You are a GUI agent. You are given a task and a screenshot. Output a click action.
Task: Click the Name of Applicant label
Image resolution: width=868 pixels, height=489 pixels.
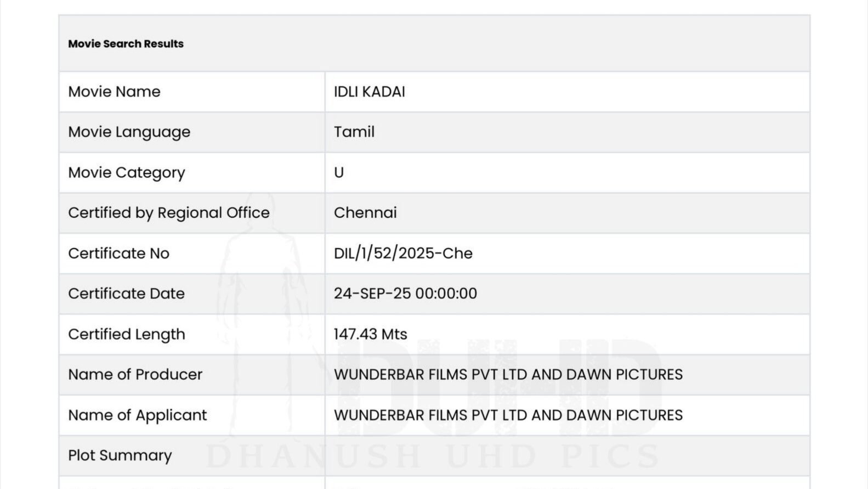pyautogui.click(x=138, y=415)
